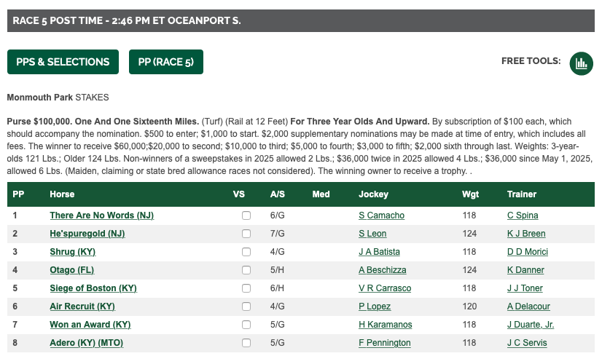View jockey A Beschizza profile

[382, 270]
